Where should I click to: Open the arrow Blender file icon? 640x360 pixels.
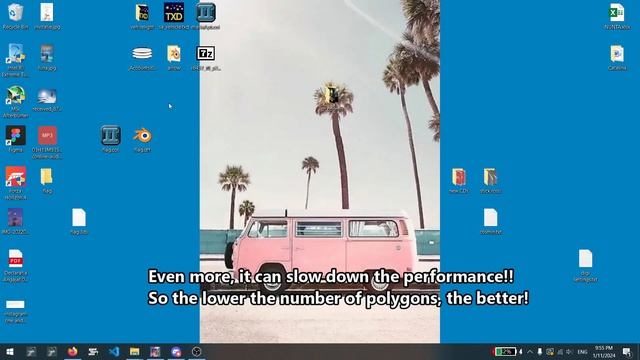(174, 53)
